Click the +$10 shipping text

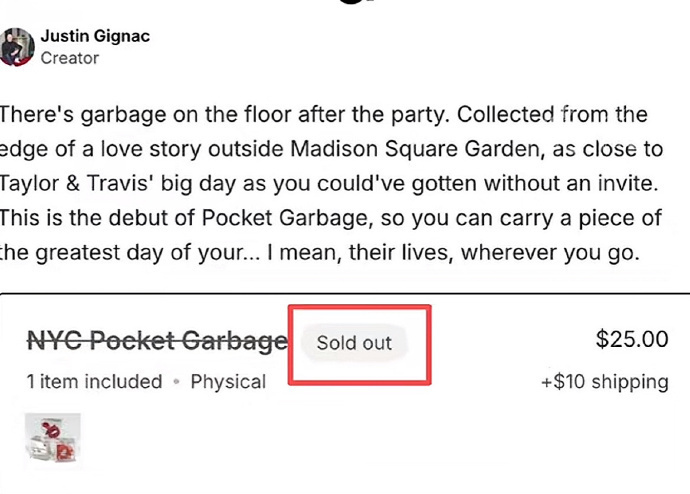(x=605, y=381)
